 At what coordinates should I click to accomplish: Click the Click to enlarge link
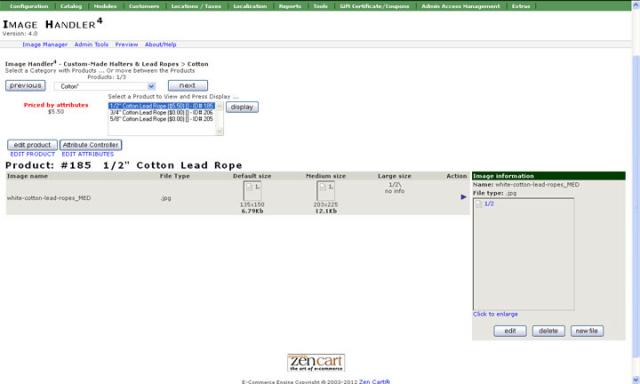tap(496, 314)
